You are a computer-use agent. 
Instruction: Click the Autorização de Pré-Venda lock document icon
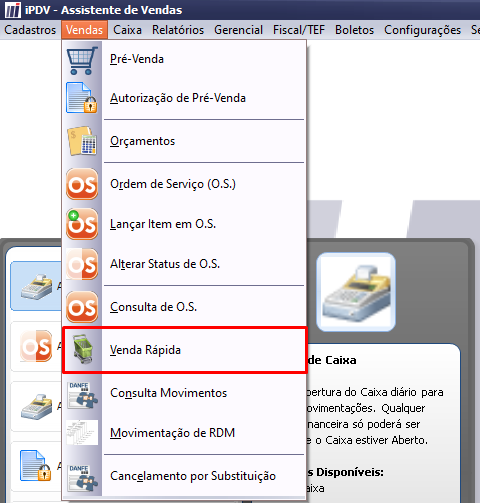coord(82,98)
